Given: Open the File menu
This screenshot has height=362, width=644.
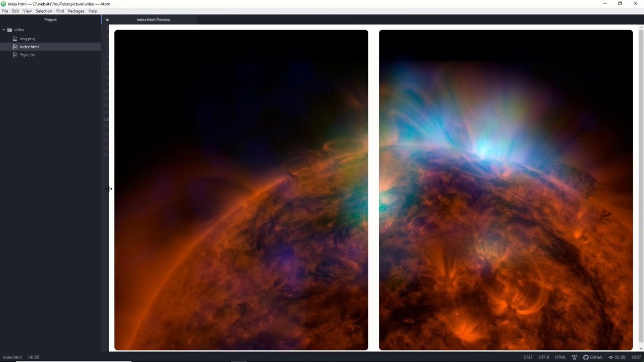Looking at the screenshot, I should point(5,11).
